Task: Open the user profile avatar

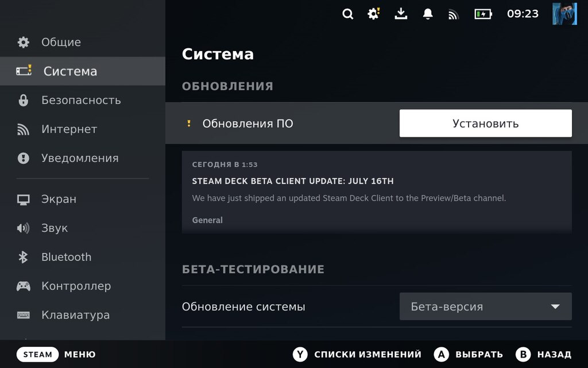Action: [564, 14]
